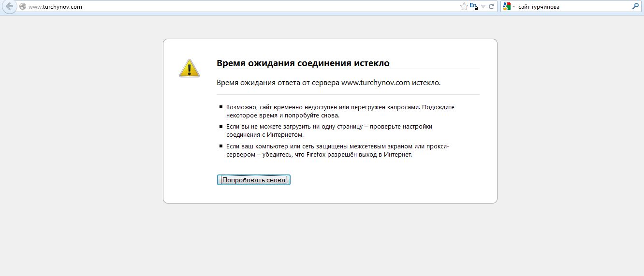Viewport: 644px width, 276px height.
Task: Run the search with the magnifier icon
Action: pyautogui.click(x=635, y=7)
